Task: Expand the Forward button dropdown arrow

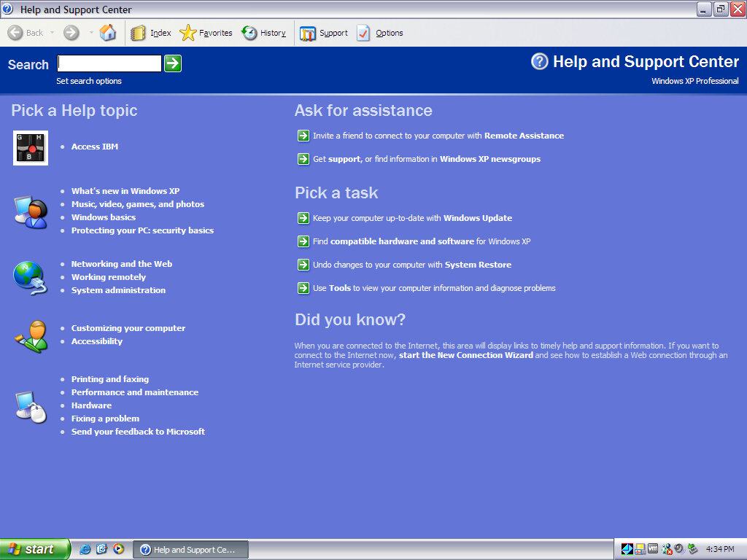Action: tap(91, 33)
